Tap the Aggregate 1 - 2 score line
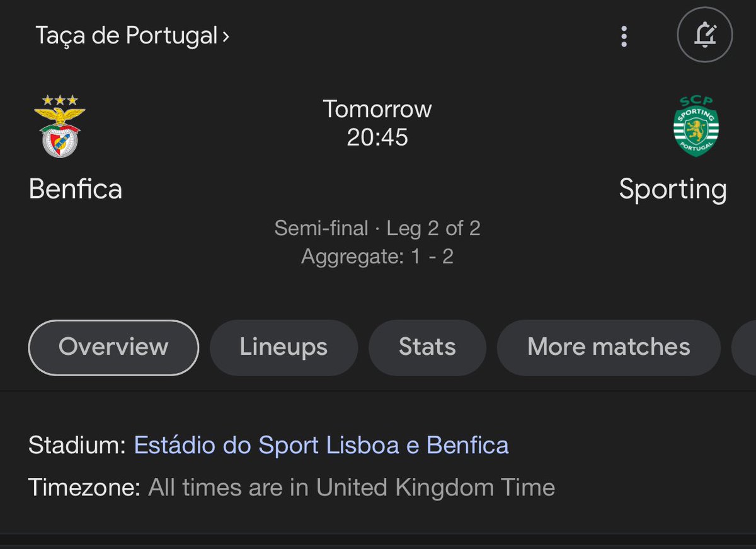Screen dimensions: 756x549 [x=377, y=257]
